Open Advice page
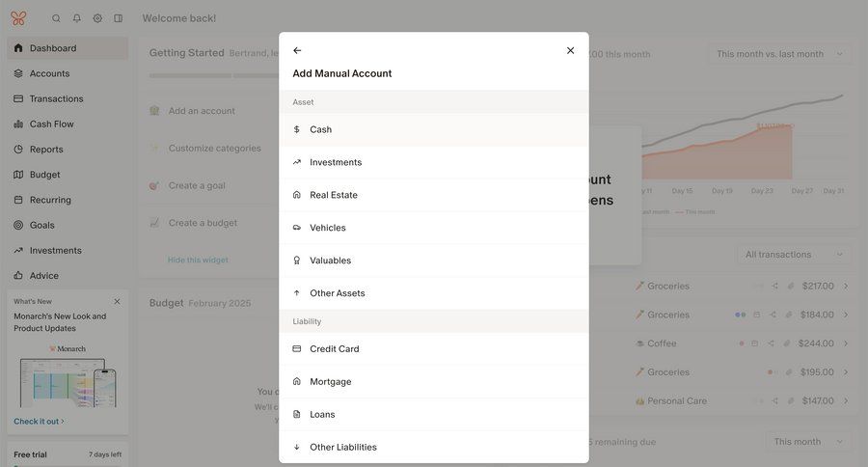 (x=68, y=276)
